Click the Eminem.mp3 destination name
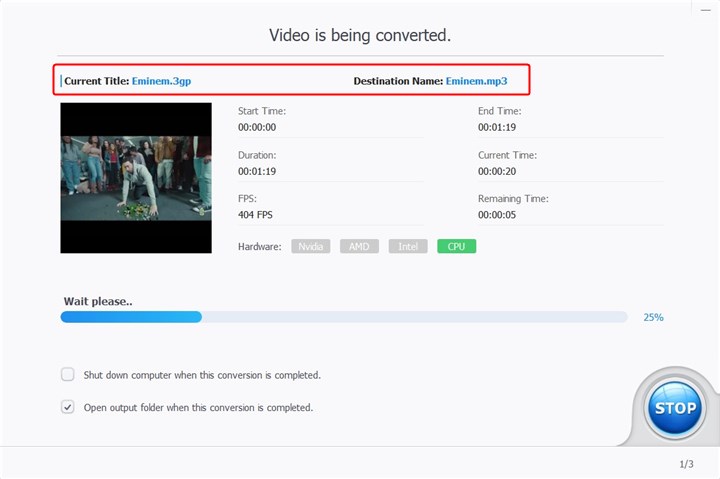The image size is (720, 479). [x=476, y=81]
